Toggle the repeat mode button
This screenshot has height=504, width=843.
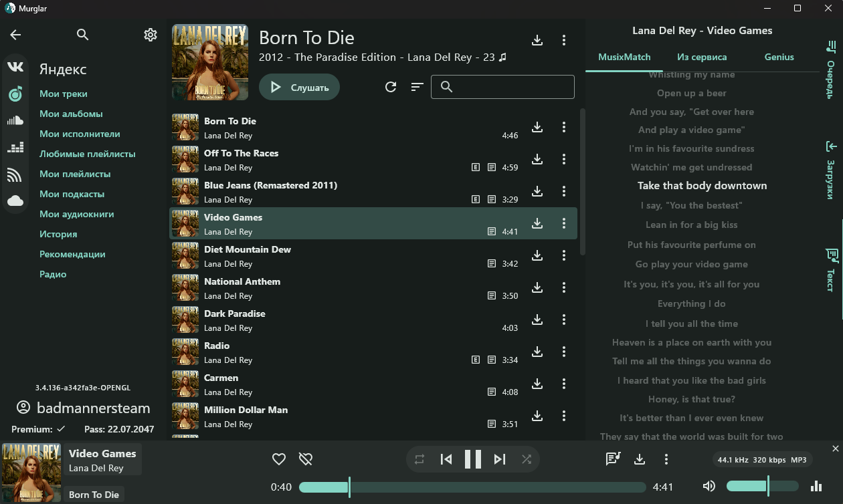(x=419, y=459)
